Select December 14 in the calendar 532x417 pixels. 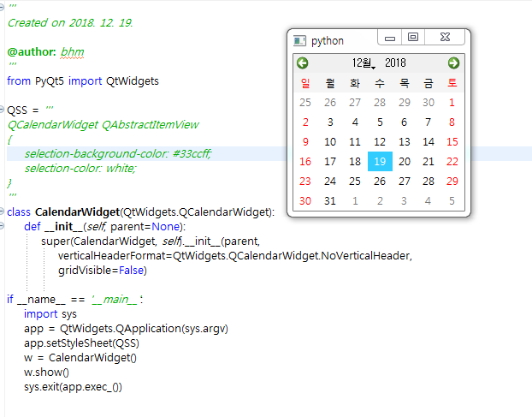click(x=429, y=141)
